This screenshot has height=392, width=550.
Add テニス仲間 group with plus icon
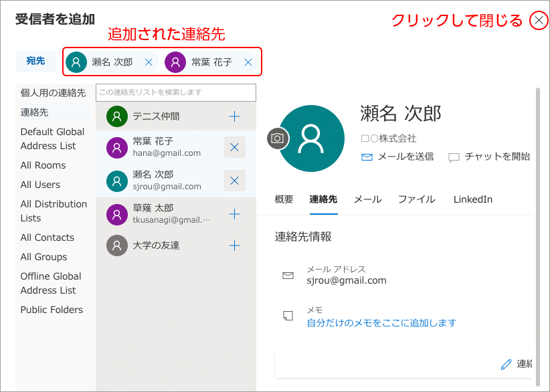click(x=234, y=116)
